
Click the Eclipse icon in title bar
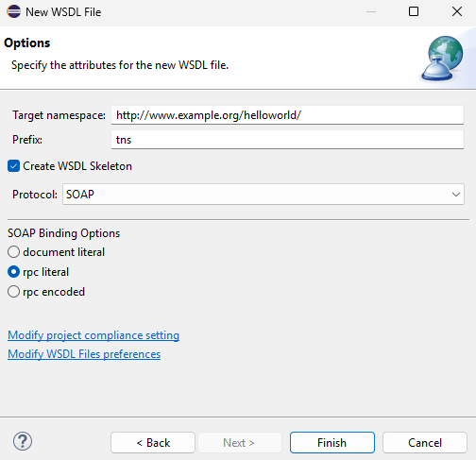pos(13,11)
